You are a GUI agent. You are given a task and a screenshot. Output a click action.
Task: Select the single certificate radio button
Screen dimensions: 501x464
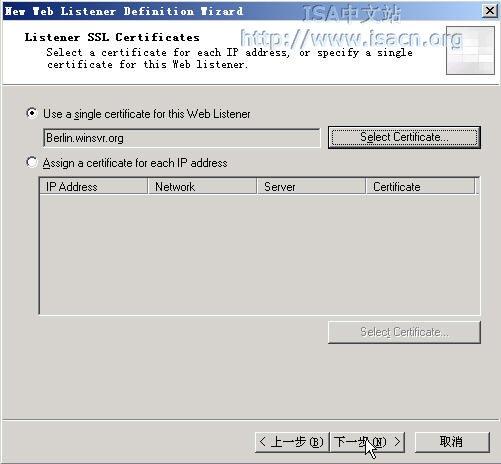click(32, 113)
